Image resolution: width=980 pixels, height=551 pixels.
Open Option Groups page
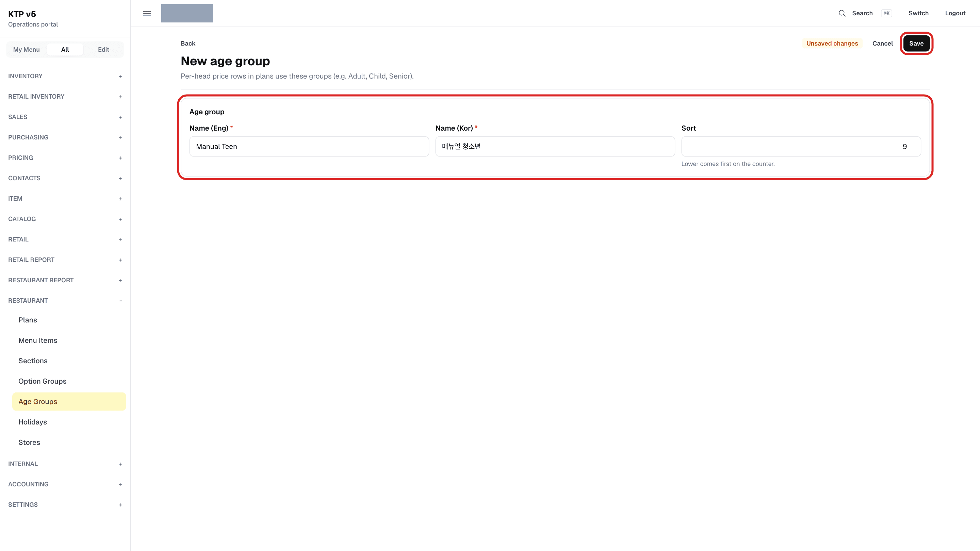(x=69, y=381)
